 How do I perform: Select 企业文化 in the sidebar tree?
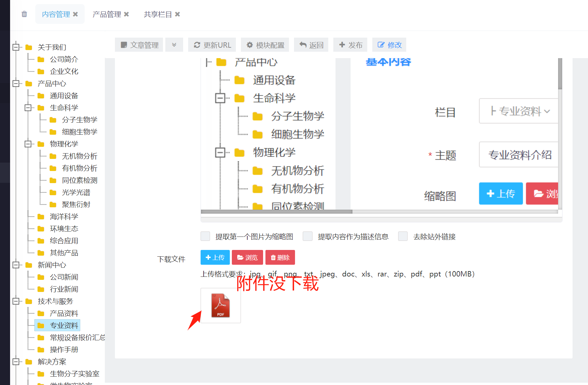(x=64, y=71)
